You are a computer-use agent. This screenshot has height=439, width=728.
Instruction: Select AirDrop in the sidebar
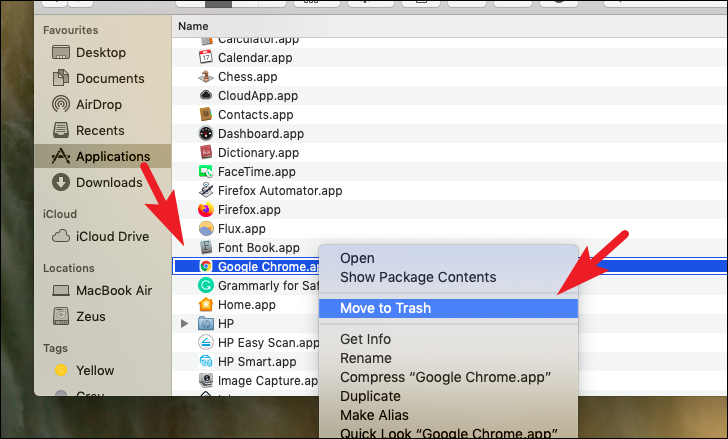[87, 104]
